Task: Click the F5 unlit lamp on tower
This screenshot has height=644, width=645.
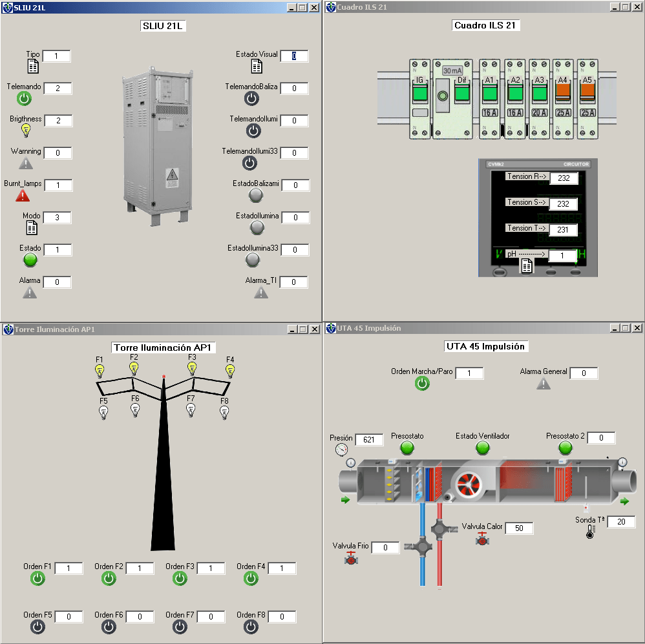Action: point(103,413)
